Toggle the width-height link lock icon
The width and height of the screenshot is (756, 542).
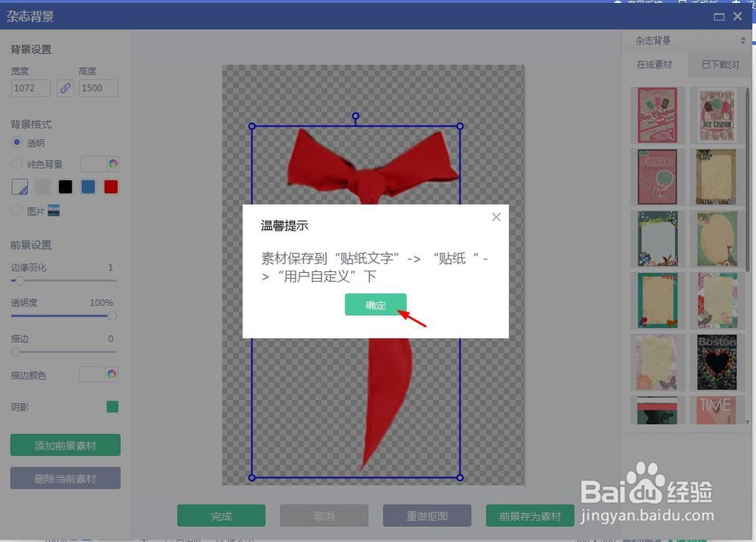point(65,88)
